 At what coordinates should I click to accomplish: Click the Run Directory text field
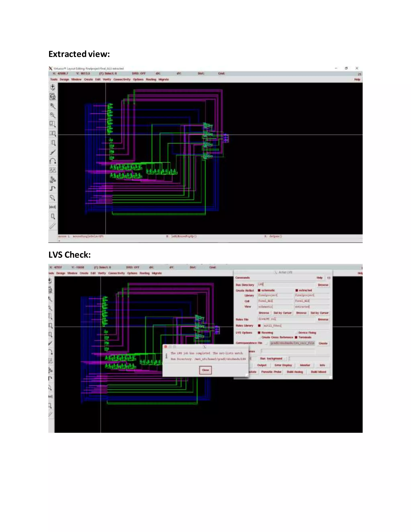(x=286, y=284)
